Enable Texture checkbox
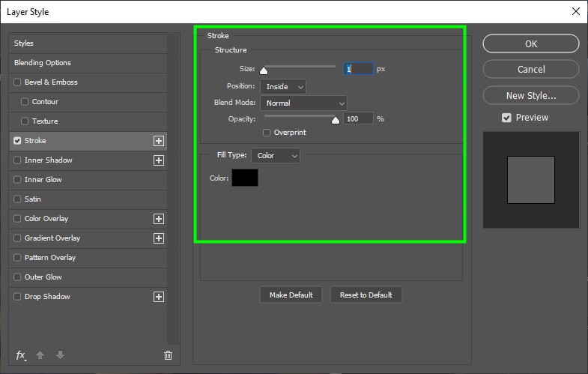This screenshot has width=588, height=374. tap(25, 121)
